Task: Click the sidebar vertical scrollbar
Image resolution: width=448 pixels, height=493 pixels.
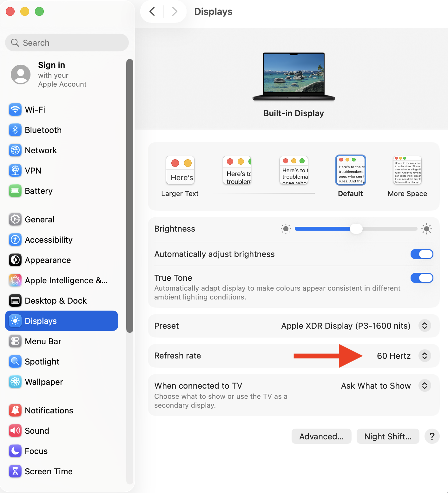Action: coord(129,196)
